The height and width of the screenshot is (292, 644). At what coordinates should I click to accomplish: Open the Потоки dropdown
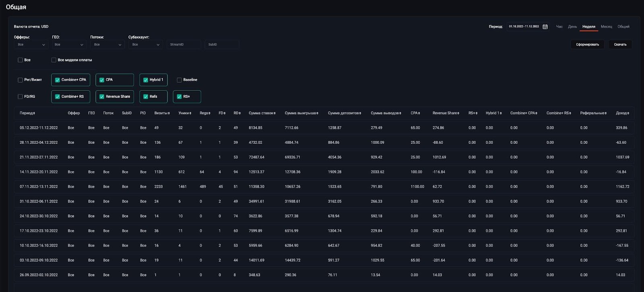[107, 45]
